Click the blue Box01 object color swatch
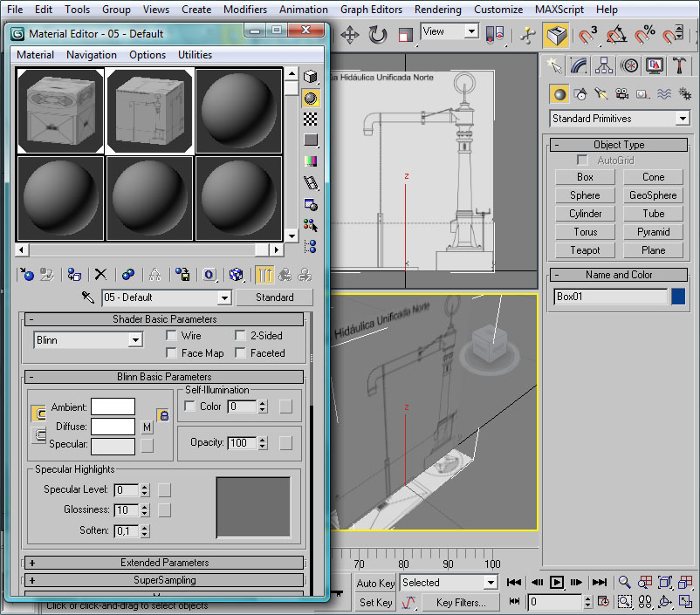 pyautogui.click(x=678, y=297)
